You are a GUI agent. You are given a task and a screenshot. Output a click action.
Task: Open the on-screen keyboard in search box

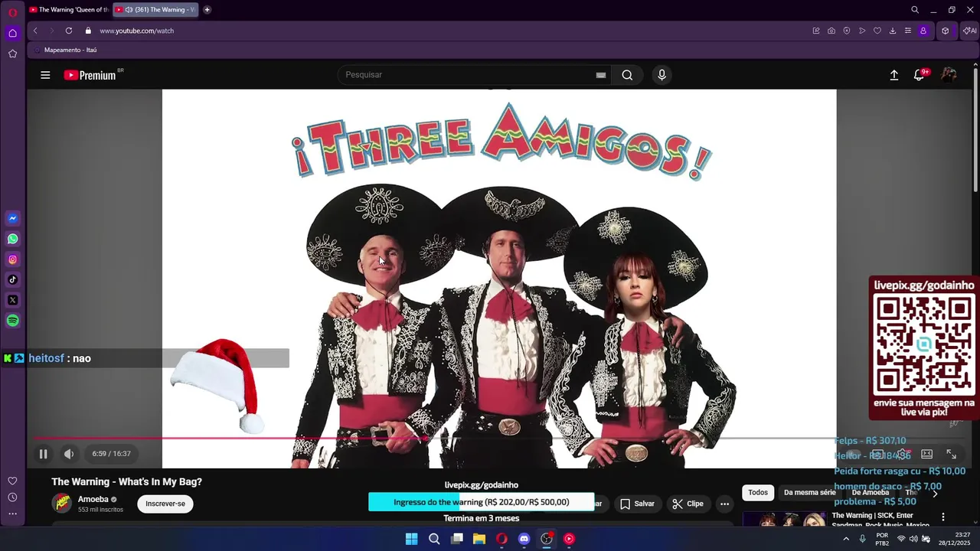(x=601, y=75)
